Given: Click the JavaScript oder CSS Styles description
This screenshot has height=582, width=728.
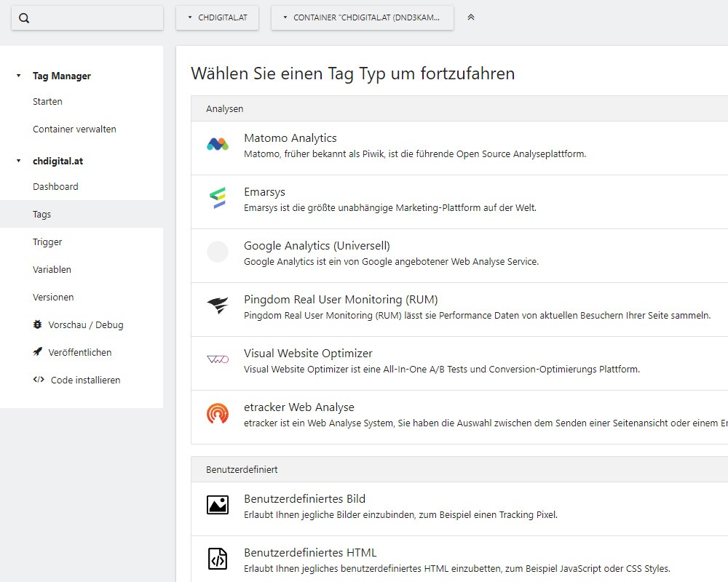Looking at the screenshot, I should point(457,568).
